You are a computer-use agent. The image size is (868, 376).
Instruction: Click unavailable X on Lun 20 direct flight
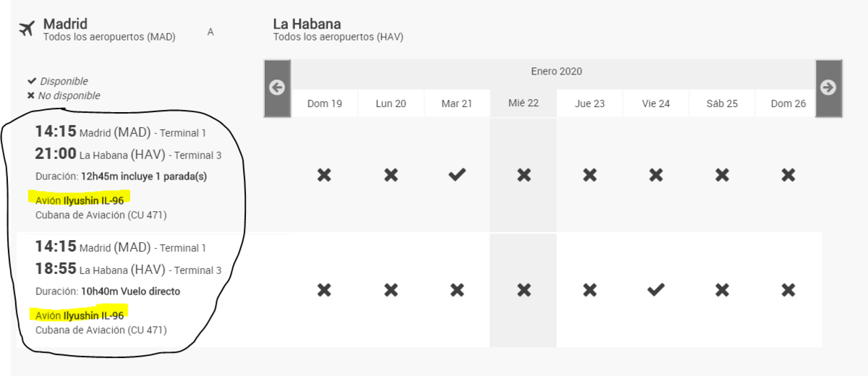coord(391,290)
